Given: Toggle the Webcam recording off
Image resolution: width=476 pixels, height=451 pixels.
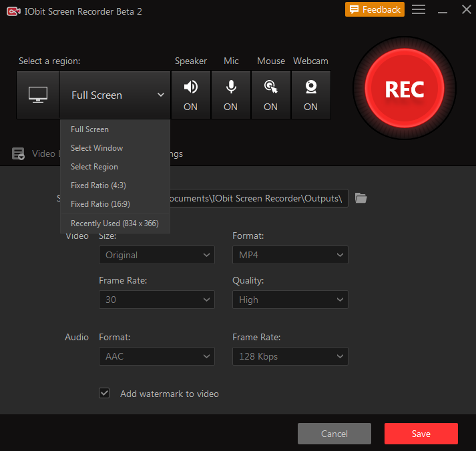Looking at the screenshot, I should [x=311, y=95].
